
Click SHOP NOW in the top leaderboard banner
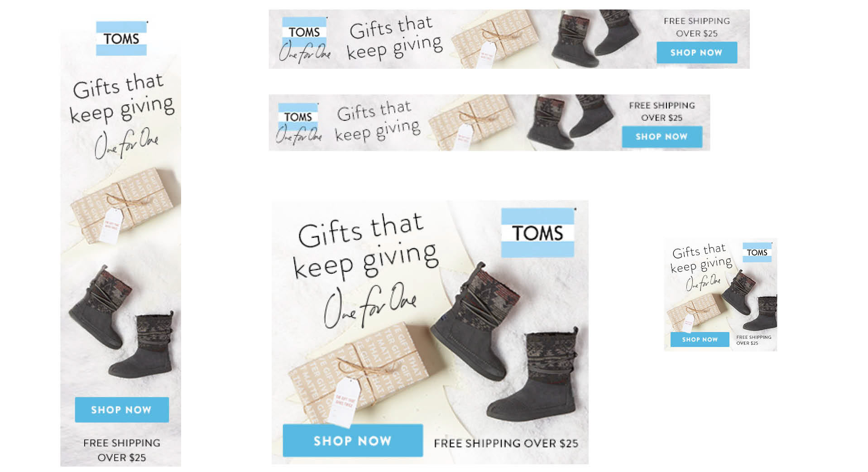point(696,53)
